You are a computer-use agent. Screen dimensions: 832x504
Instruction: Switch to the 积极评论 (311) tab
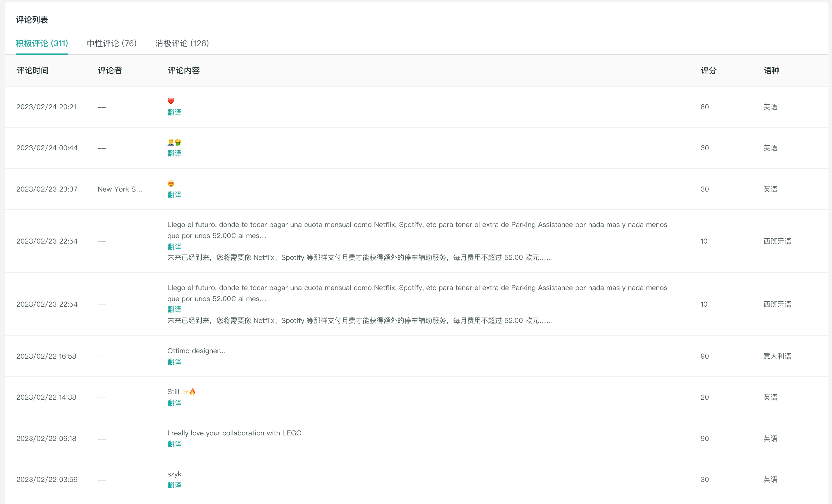pos(42,44)
